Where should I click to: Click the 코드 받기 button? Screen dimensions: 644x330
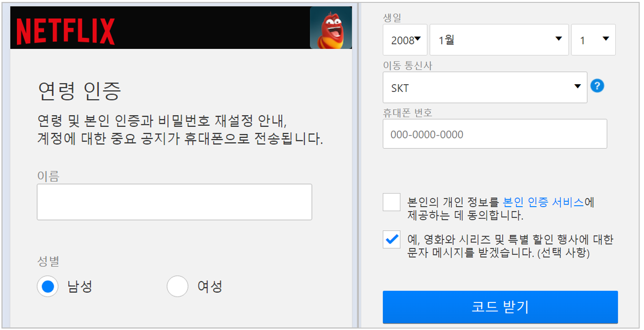coord(500,307)
